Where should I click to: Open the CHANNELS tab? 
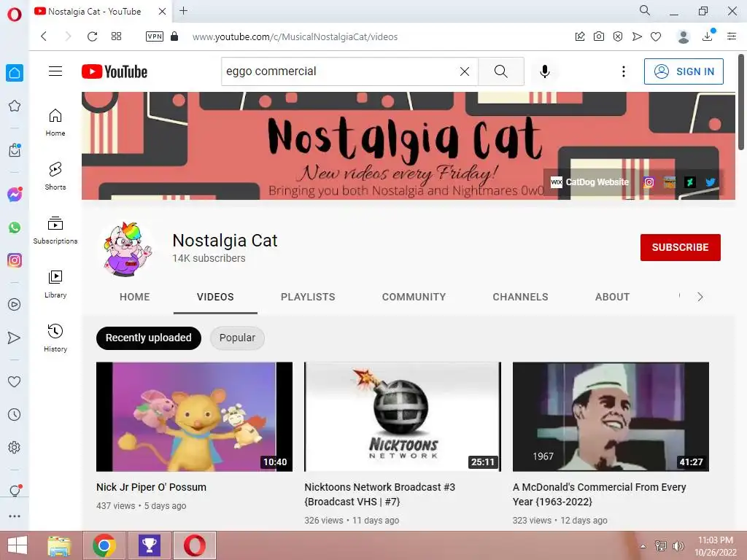click(520, 297)
